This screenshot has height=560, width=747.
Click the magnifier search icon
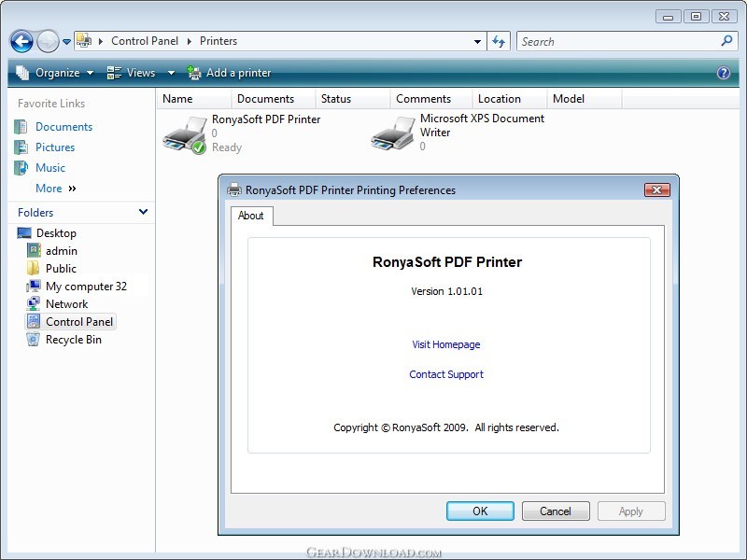tap(726, 41)
